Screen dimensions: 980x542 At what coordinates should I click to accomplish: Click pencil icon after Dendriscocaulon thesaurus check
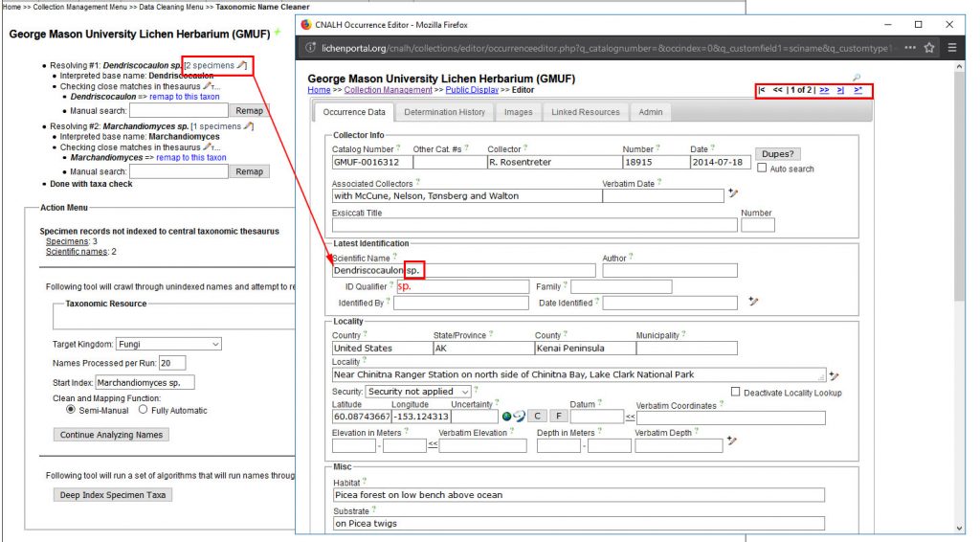208,86
